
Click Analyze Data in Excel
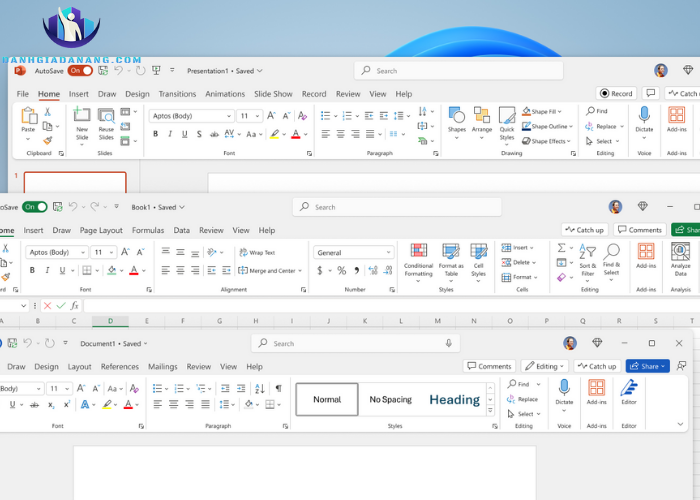click(680, 260)
